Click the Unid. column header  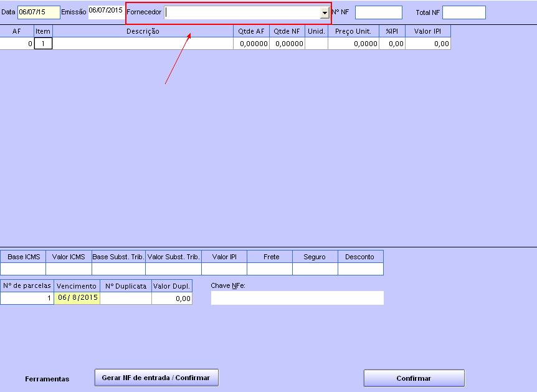pos(316,31)
